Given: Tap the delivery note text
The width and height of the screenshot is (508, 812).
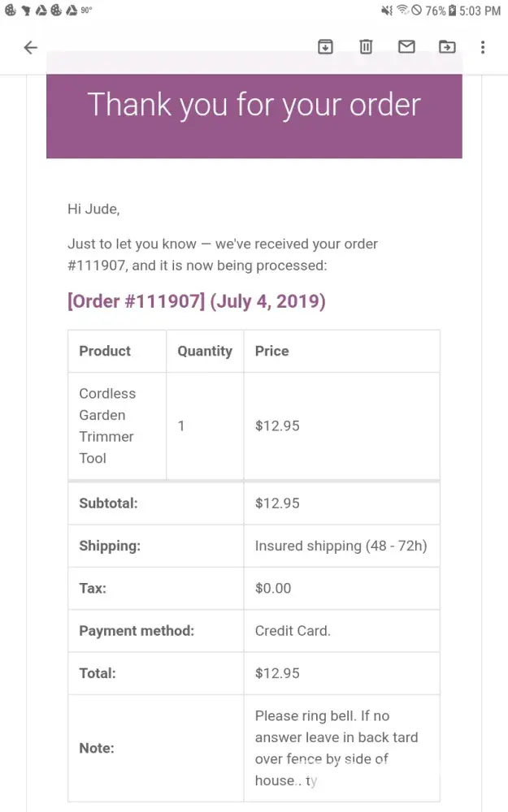Looking at the screenshot, I should coord(336,748).
